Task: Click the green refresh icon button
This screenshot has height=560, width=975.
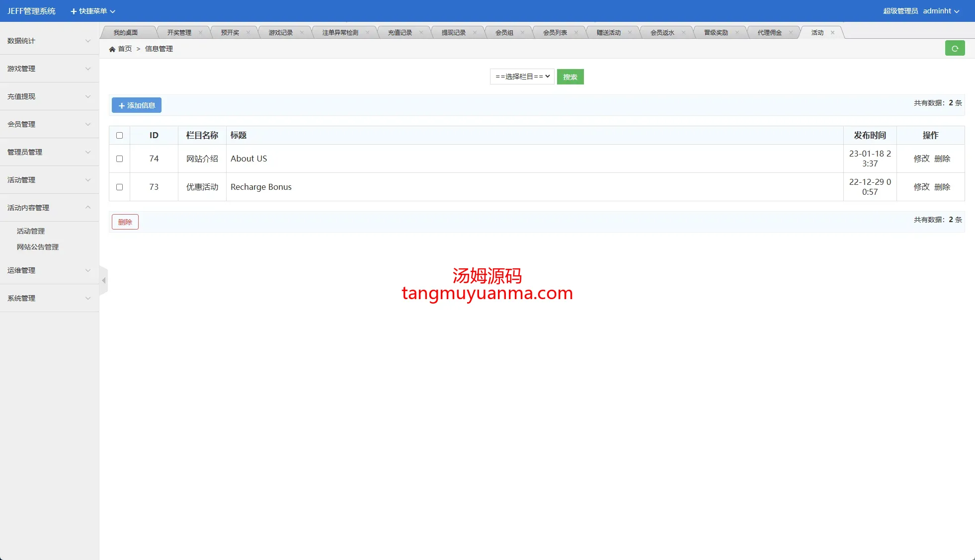Action: point(955,48)
